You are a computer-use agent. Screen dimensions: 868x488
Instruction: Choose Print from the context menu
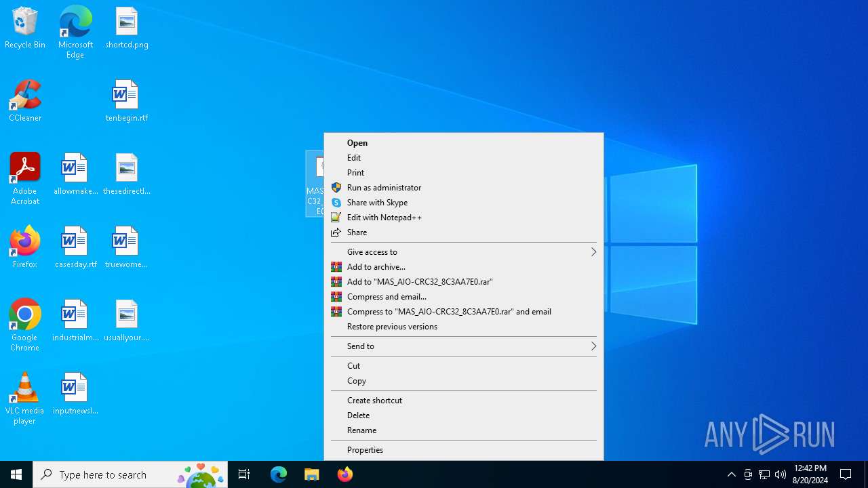point(464,173)
